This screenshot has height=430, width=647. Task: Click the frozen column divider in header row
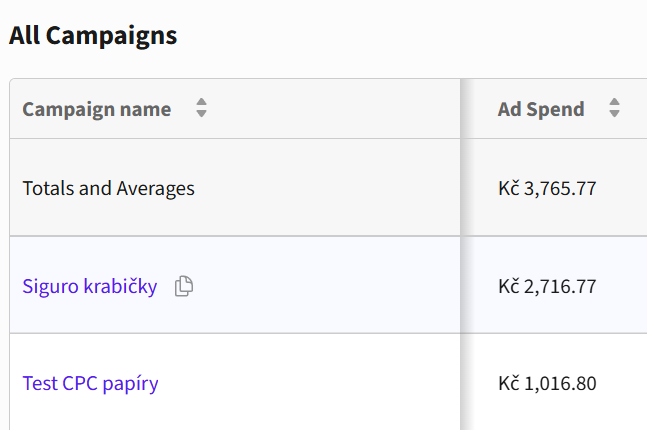point(460,109)
